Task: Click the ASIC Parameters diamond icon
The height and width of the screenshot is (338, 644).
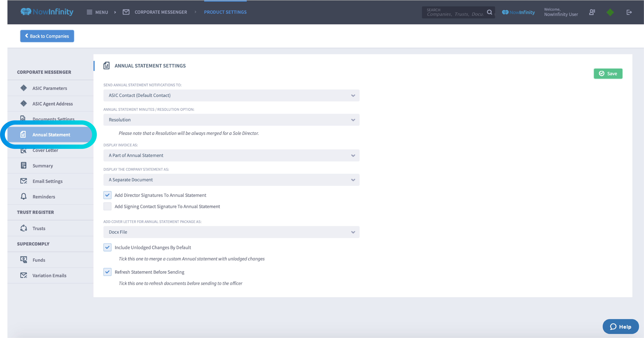Action: coord(24,88)
